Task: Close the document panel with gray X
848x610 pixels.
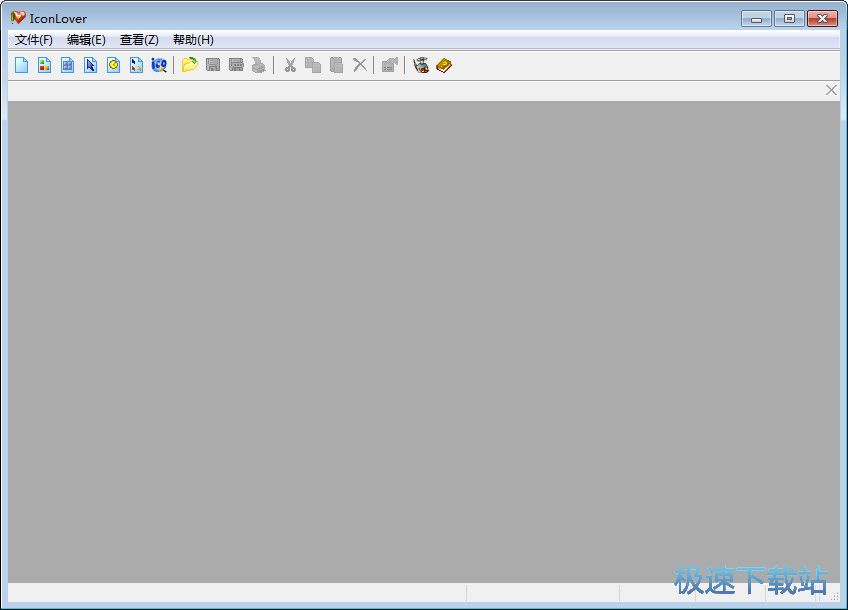Action: (831, 90)
